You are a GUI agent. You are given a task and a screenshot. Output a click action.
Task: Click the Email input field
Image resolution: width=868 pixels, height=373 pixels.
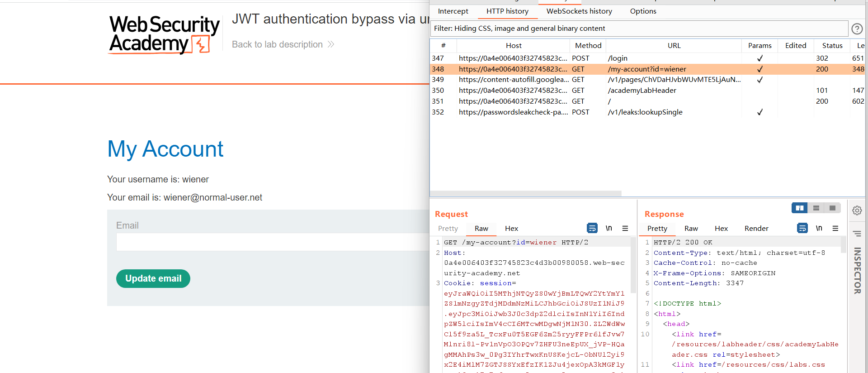pos(273,242)
